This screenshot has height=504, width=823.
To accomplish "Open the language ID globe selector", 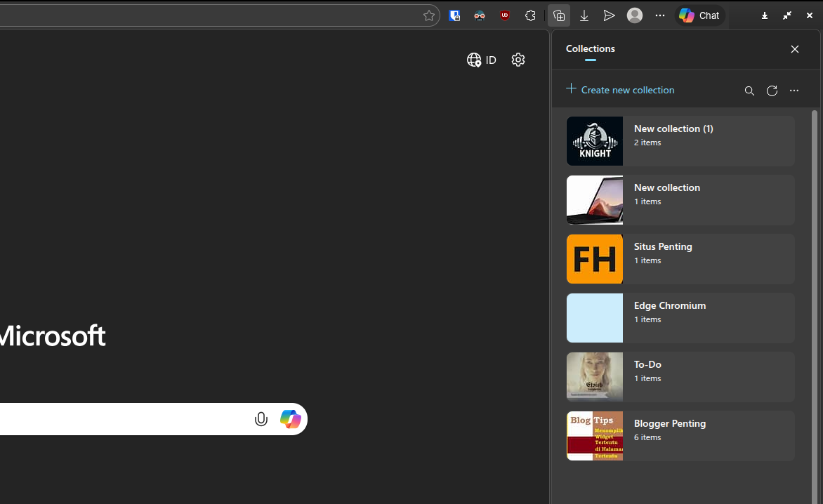I will pos(482,60).
